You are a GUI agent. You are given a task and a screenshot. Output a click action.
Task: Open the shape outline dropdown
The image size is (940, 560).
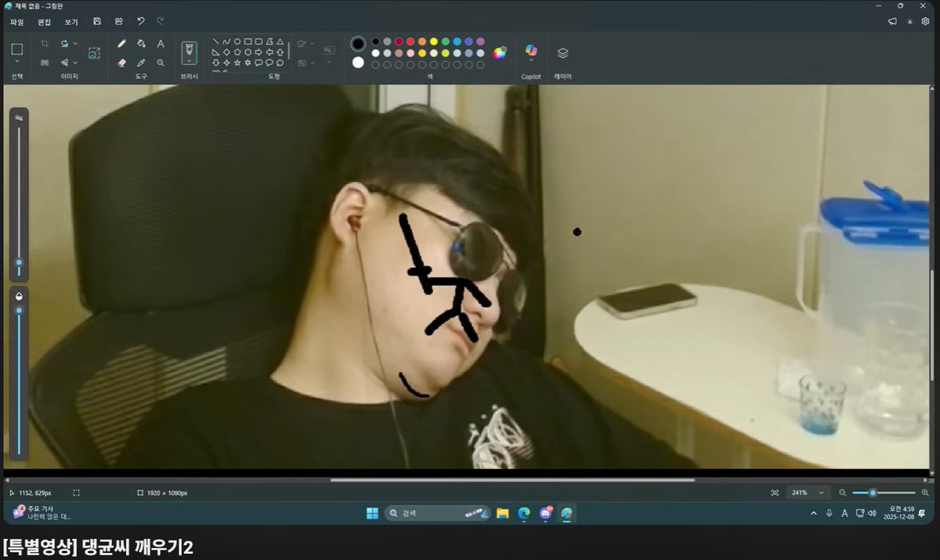[x=313, y=44]
